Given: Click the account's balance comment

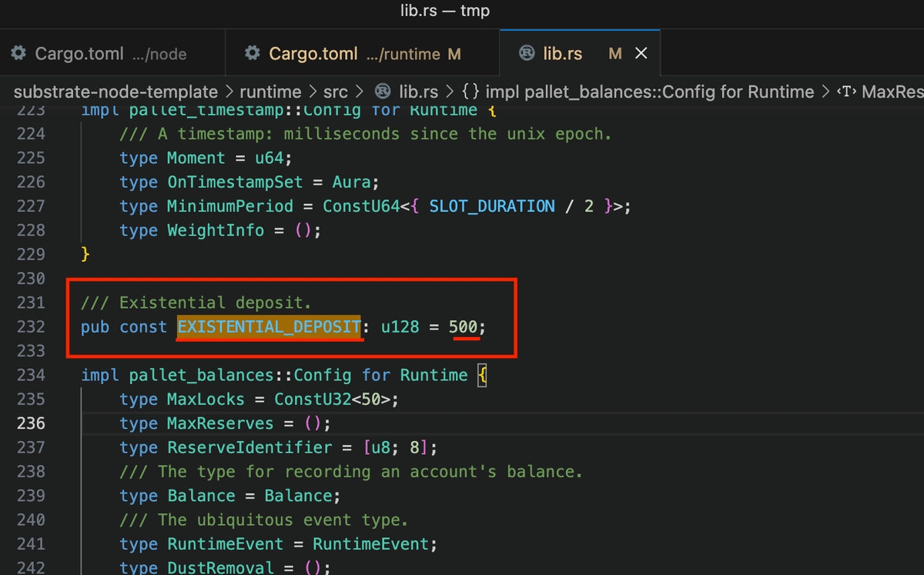Looking at the screenshot, I should (x=351, y=471).
